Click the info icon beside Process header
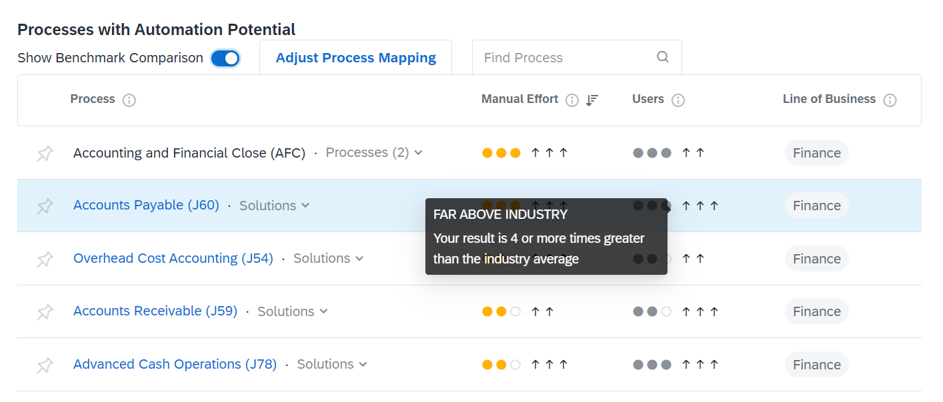 pyautogui.click(x=129, y=100)
